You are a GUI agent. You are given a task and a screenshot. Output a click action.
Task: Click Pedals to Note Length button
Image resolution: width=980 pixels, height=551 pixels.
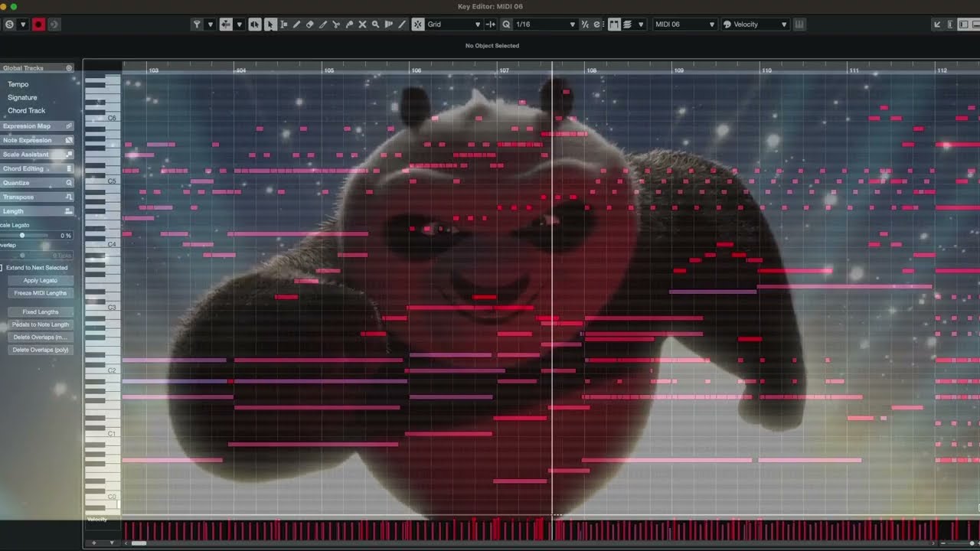point(41,324)
